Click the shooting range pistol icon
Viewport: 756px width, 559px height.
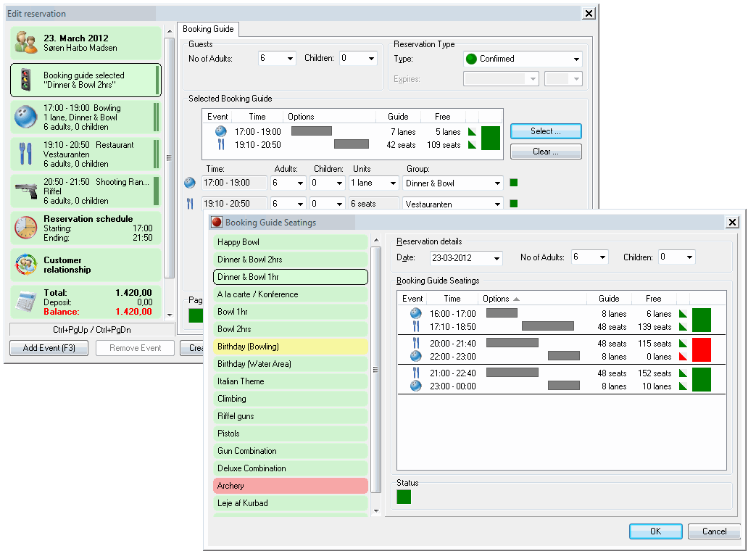pos(25,191)
